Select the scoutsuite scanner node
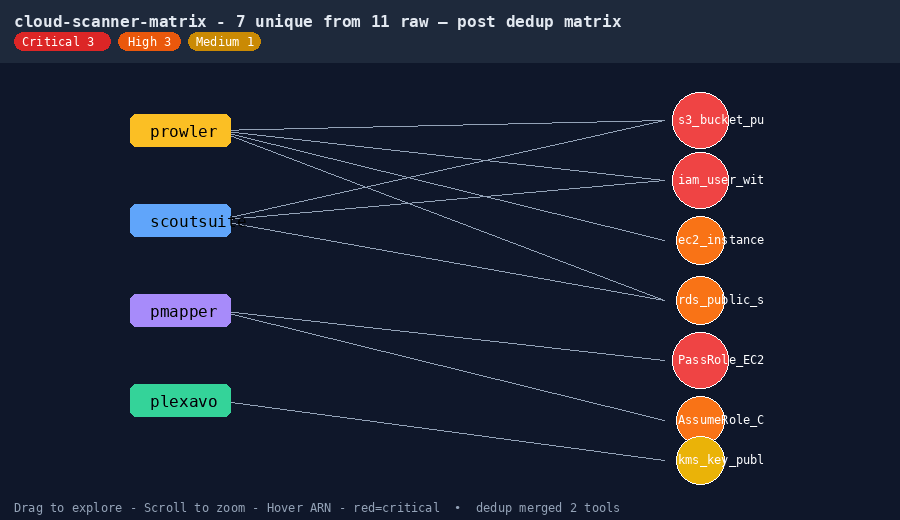 [x=181, y=220]
